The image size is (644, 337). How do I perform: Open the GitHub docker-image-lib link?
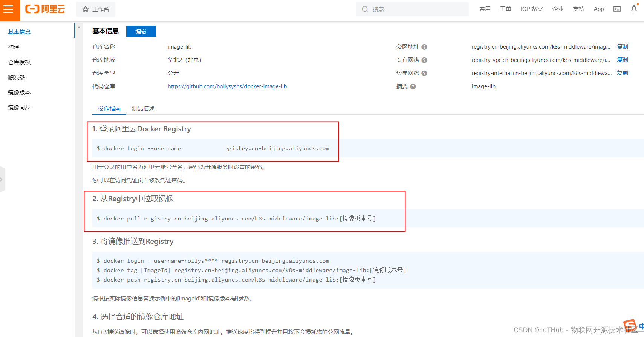pos(227,86)
